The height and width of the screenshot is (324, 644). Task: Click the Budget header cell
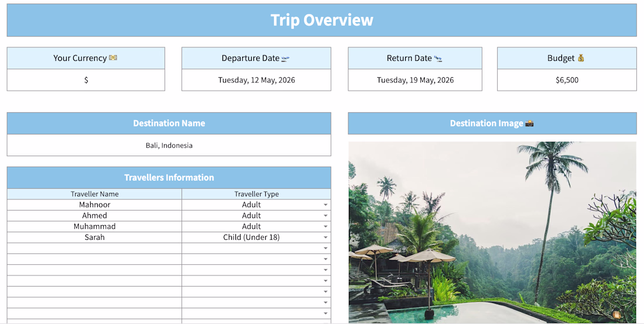tap(567, 58)
